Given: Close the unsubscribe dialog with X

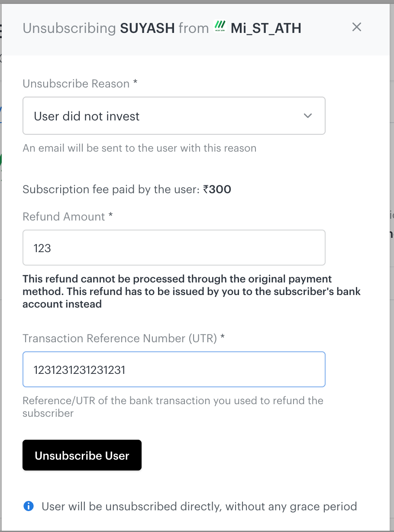Looking at the screenshot, I should [x=356, y=27].
